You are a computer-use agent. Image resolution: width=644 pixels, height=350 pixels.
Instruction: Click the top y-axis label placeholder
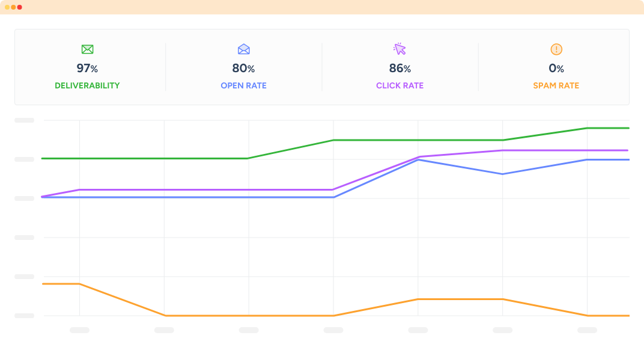[x=24, y=120]
